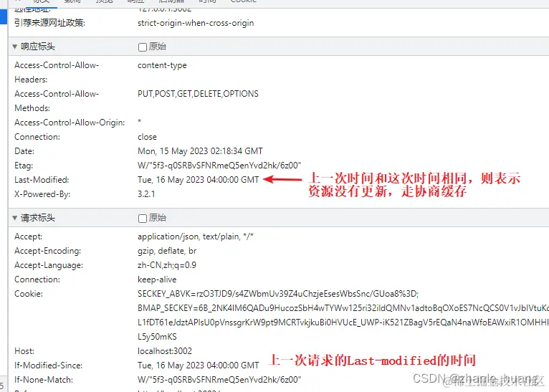This screenshot has width=549, height=392.
Task: Select the localhost:3002 value
Action: (x=165, y=351)
